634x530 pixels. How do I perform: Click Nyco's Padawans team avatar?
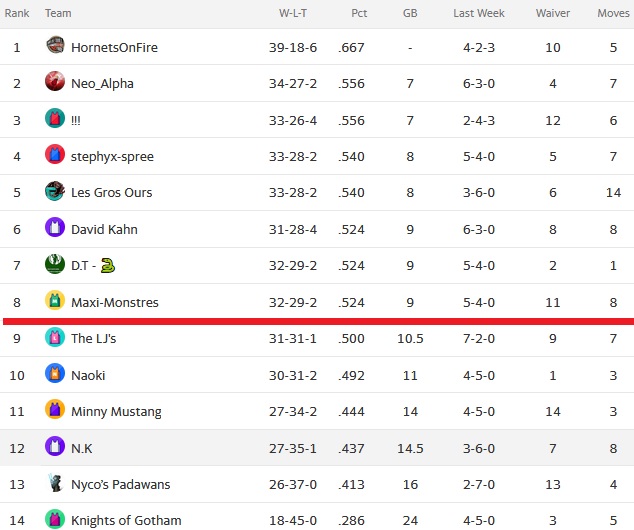click(55, 482)
